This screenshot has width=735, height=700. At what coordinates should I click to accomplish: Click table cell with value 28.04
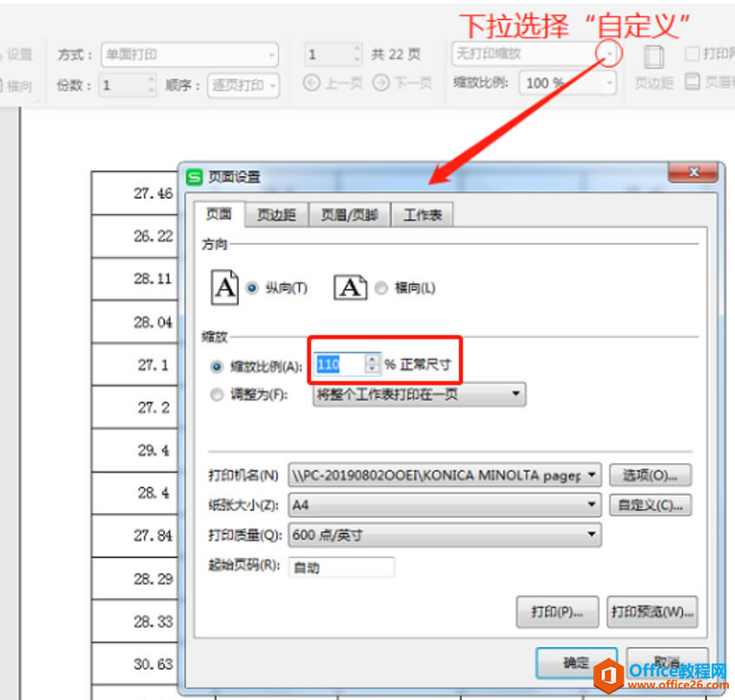135,322
